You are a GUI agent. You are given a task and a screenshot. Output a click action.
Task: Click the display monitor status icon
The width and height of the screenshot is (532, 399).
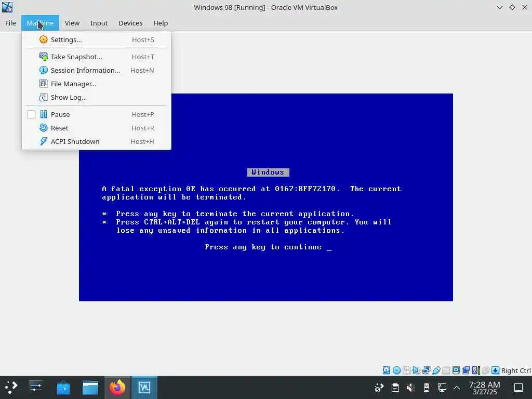(x=456, y=370)
